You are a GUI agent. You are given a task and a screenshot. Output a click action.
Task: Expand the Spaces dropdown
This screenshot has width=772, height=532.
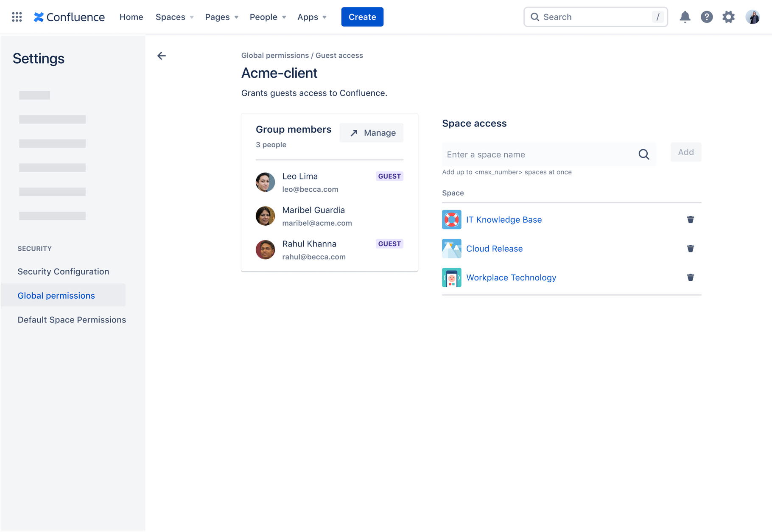pyautogui.click(x=174, y=17)
